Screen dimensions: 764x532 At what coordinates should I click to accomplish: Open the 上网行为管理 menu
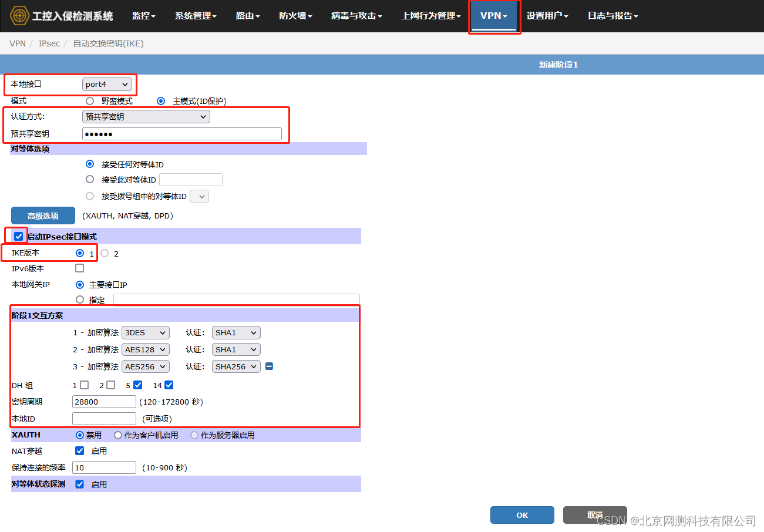(x=432, y=16)
